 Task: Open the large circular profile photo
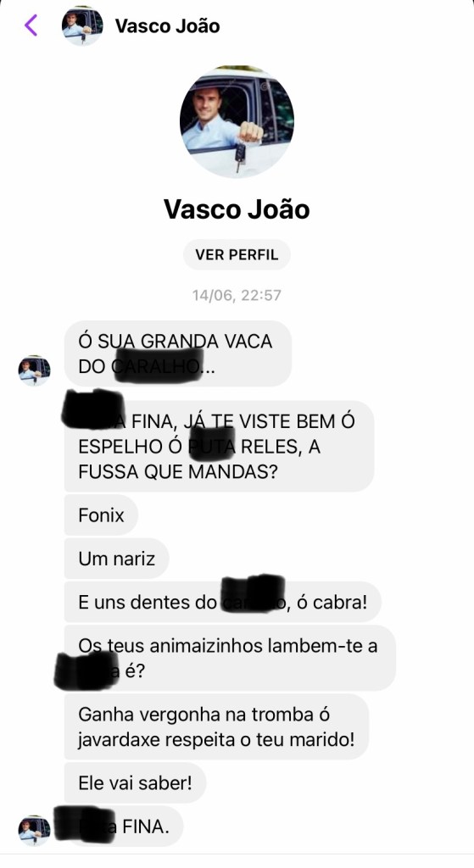coord(237,122)
